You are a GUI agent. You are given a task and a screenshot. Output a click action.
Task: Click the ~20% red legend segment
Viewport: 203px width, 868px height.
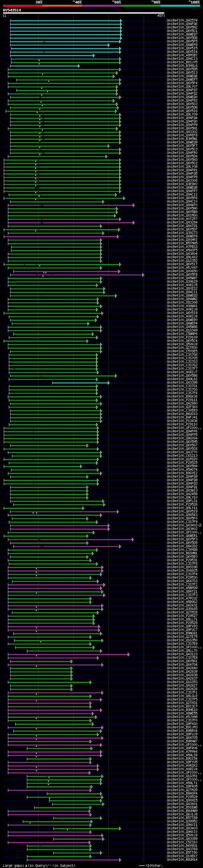click(x=23, y=6)
